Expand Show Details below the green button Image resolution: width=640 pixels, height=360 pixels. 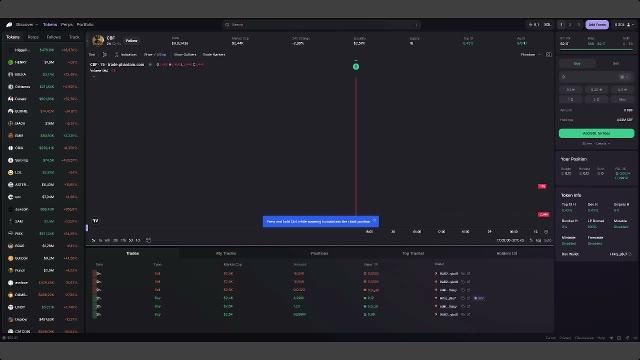pos(596,144)
